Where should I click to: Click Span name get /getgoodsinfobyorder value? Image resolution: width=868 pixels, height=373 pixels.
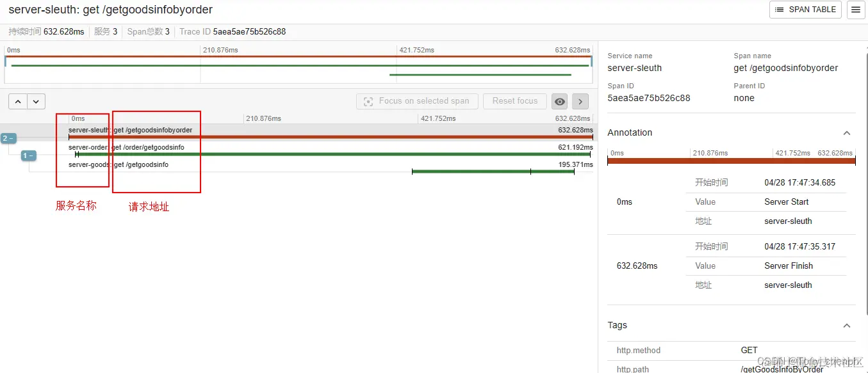785,68
